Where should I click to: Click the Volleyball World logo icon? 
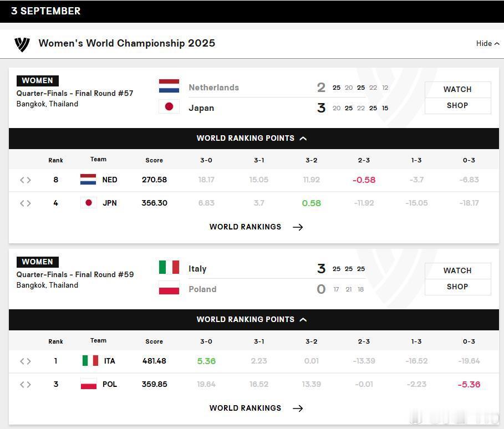click(22, 44)
